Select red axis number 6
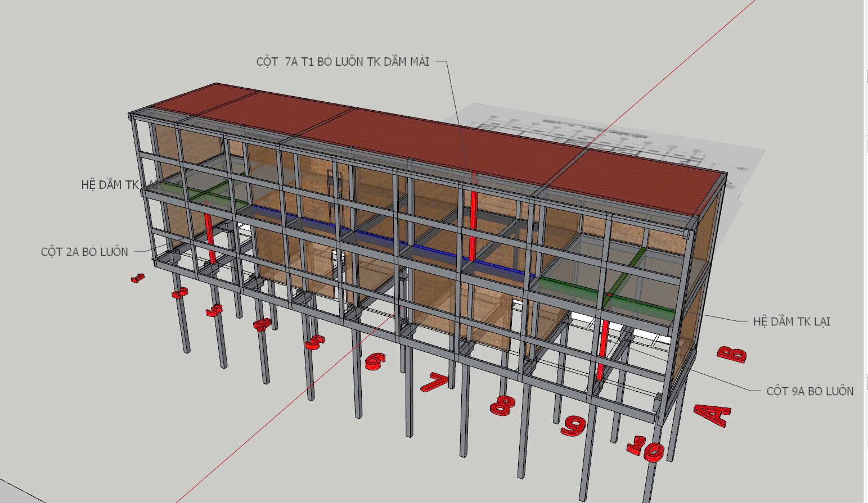The width and height of the screenshot is (868, 503). [x=375, y=361]
